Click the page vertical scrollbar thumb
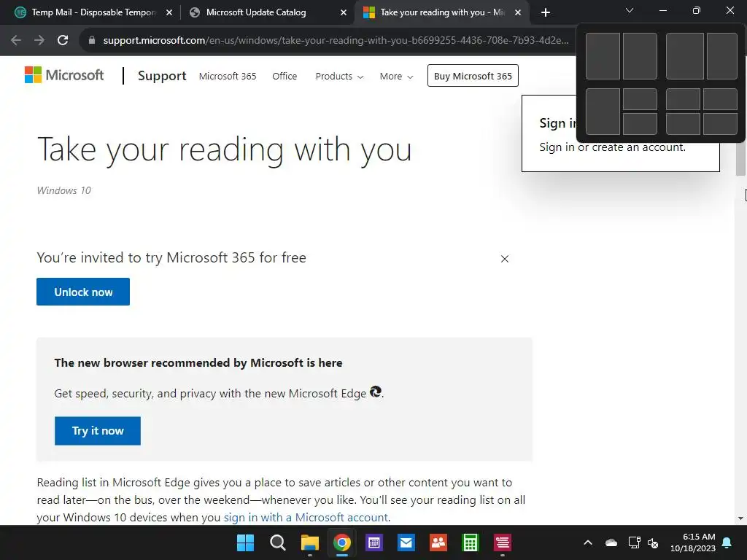The image size is (747, 560). click(x=740, y=158)
